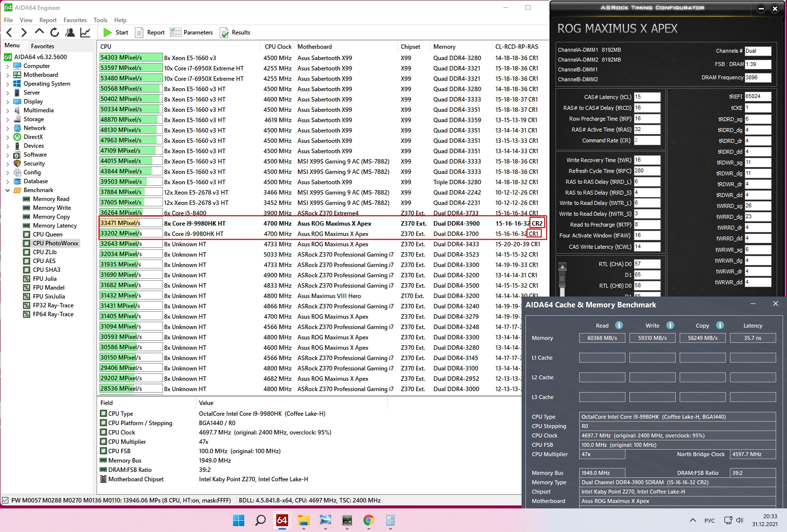Click the info icon next to Read

(619, 325)
